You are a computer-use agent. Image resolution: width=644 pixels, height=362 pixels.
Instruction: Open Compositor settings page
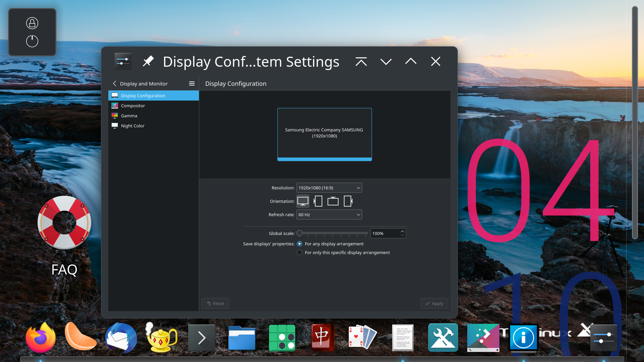coord(154,106)
